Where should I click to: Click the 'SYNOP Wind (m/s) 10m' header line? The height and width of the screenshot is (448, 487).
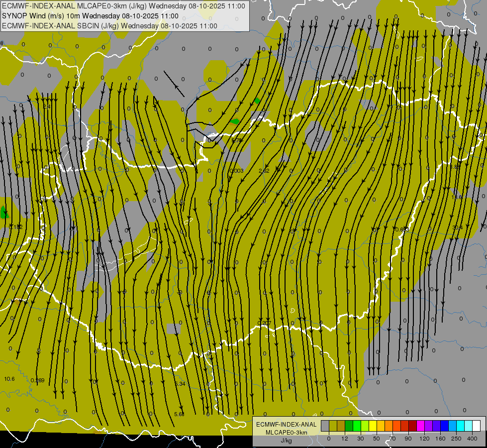tap(90, 16)
